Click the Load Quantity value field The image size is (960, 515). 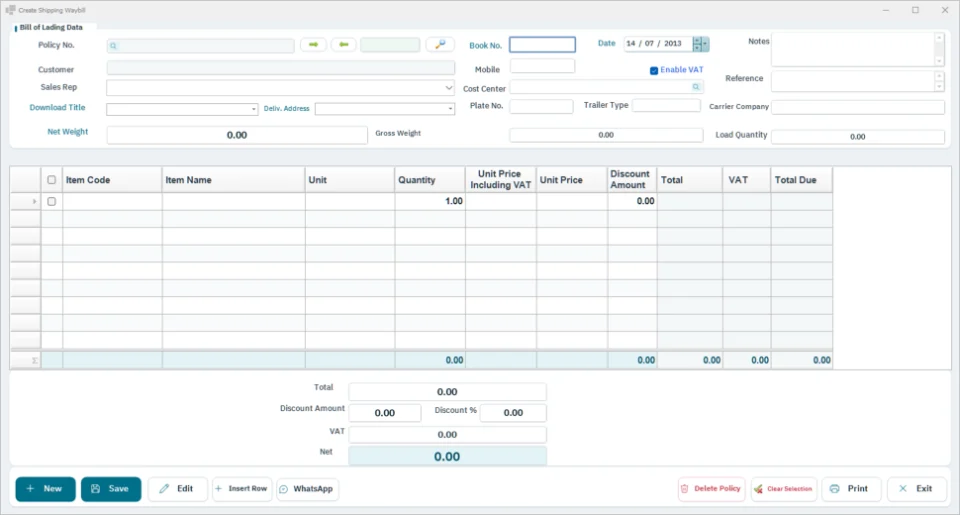858,137
